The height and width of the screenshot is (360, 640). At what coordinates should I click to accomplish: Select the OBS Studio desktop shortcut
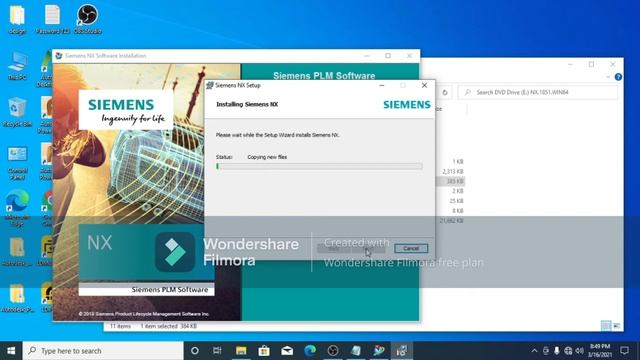coord(87,20)
